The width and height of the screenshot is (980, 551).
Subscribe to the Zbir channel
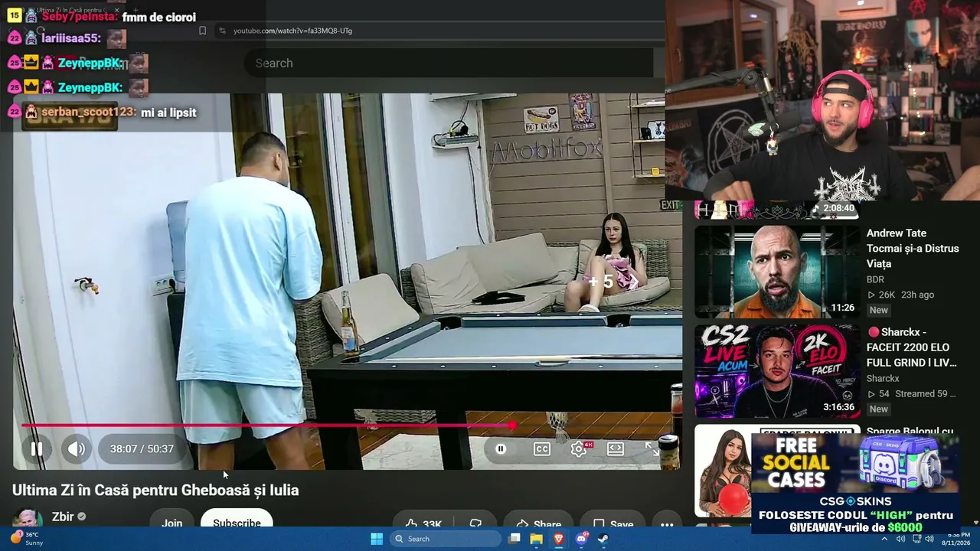click(237, 523)
